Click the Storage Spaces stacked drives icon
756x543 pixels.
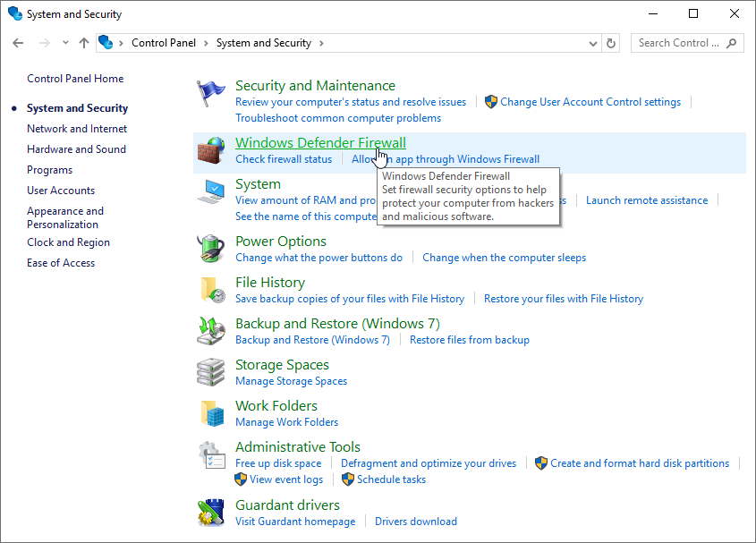(211, 372)
